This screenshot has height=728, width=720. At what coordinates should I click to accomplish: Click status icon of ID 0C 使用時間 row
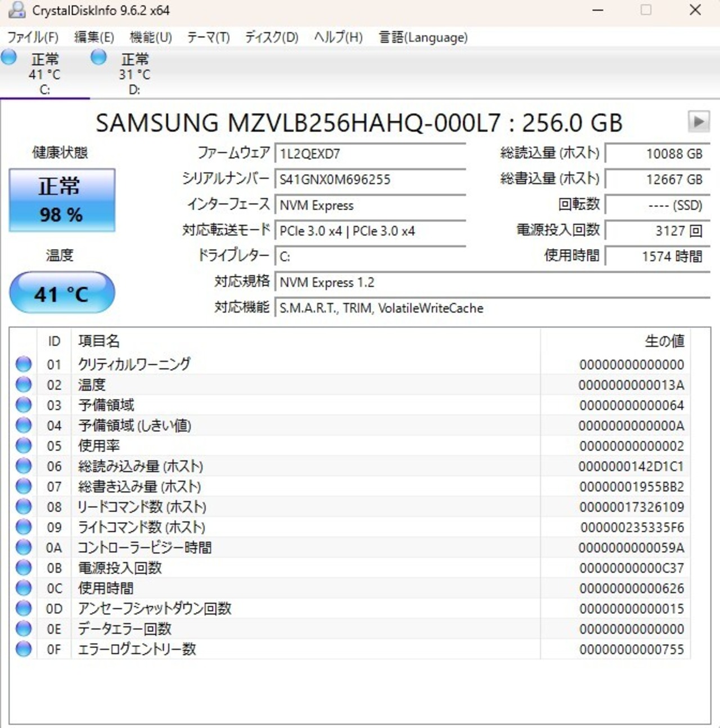24,587
